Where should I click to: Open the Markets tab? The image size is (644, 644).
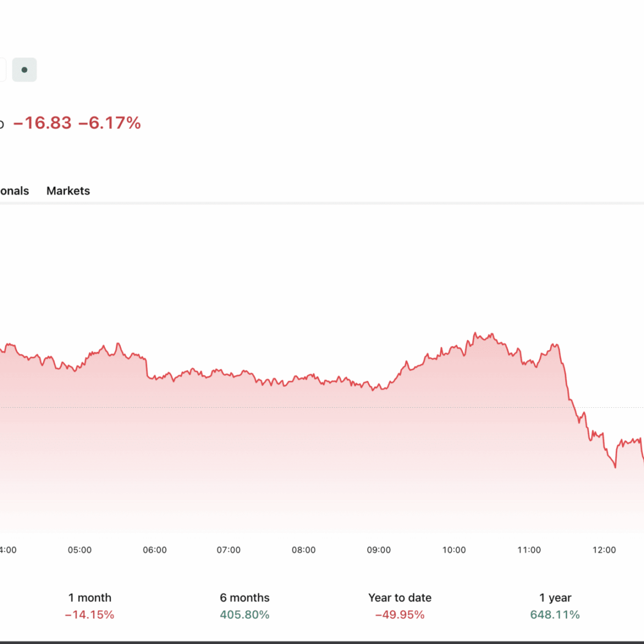click(x=68, y=191)
